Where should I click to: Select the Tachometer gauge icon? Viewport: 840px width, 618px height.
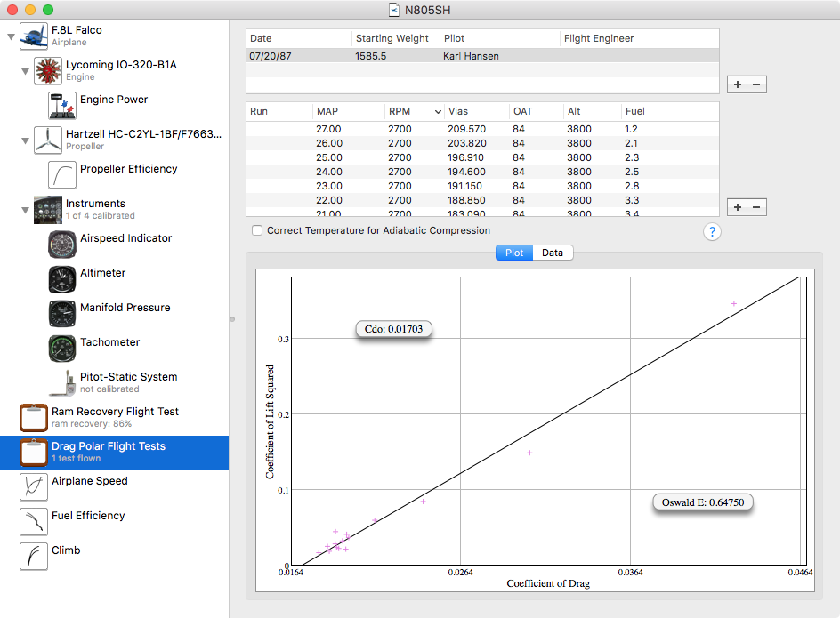point(62,349)
